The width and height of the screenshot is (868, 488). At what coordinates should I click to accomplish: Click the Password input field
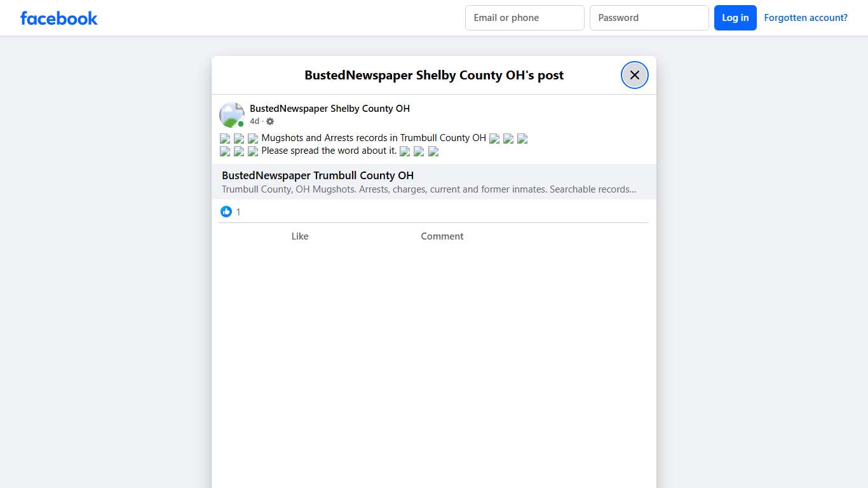(x=649, y=18)
